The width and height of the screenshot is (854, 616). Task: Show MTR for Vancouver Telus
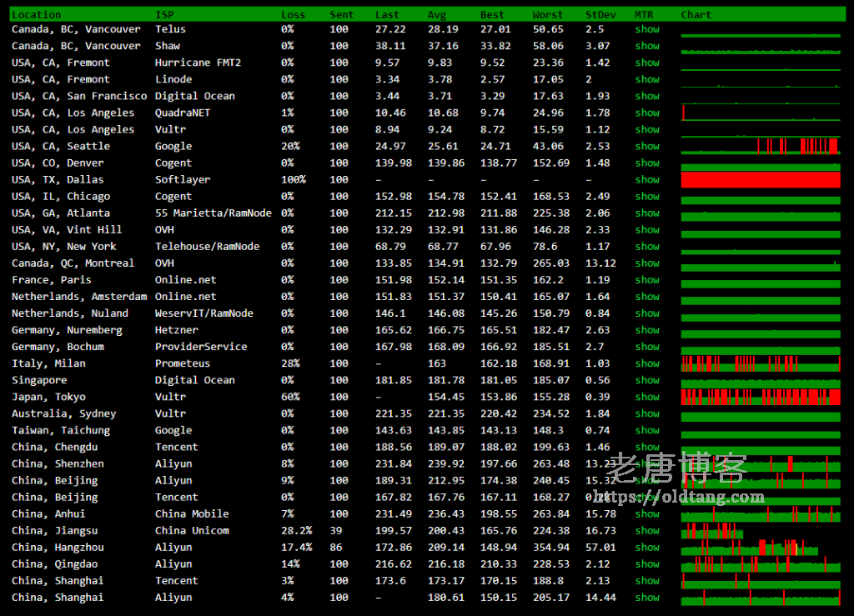coord(647,29)
